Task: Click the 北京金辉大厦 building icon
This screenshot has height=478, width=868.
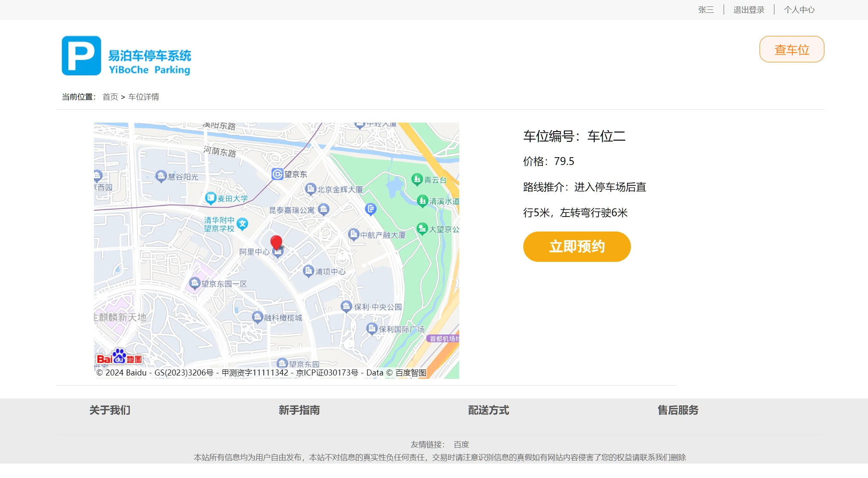Action: pyautogui.click(x=311, y=188)
